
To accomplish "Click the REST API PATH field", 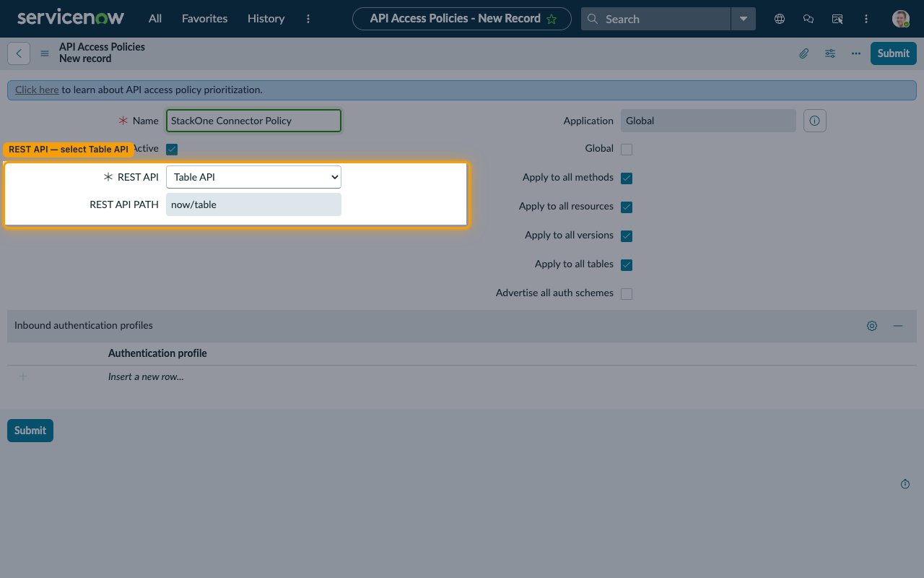I will tap(253, 204).
